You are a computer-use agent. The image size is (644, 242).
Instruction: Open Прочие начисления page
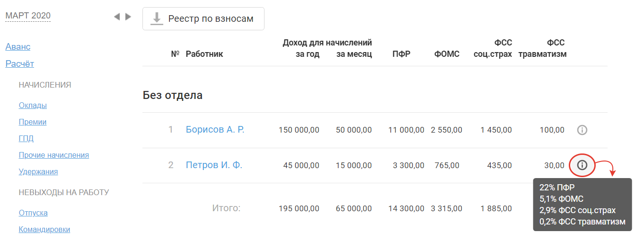[54, 155]
